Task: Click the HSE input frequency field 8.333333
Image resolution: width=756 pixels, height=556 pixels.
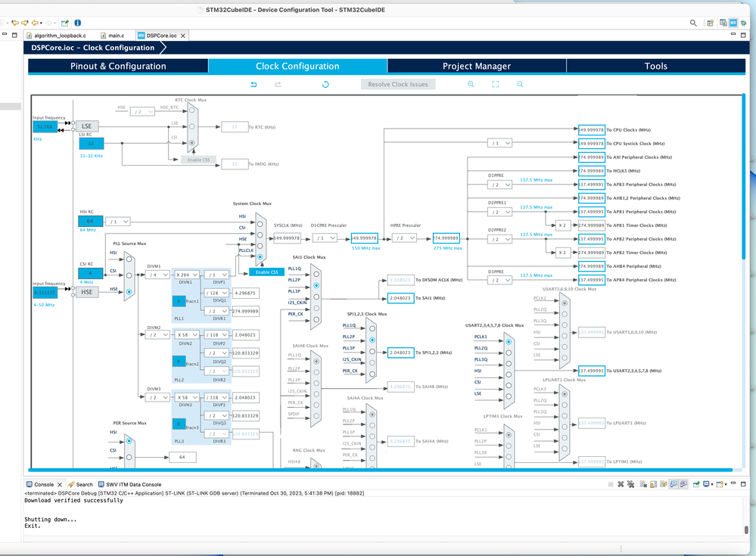Action: [x=45, y=293]
